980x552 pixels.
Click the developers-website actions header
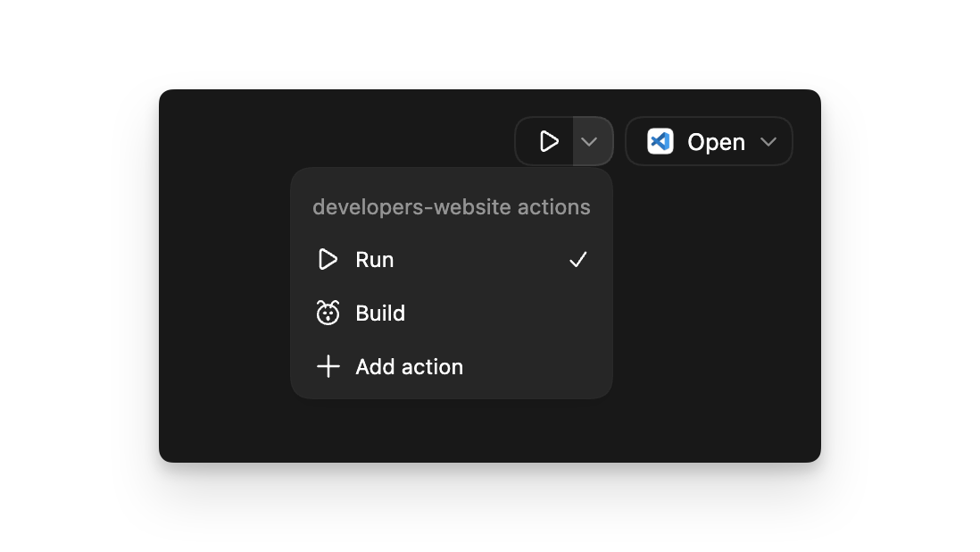point(451,206)
